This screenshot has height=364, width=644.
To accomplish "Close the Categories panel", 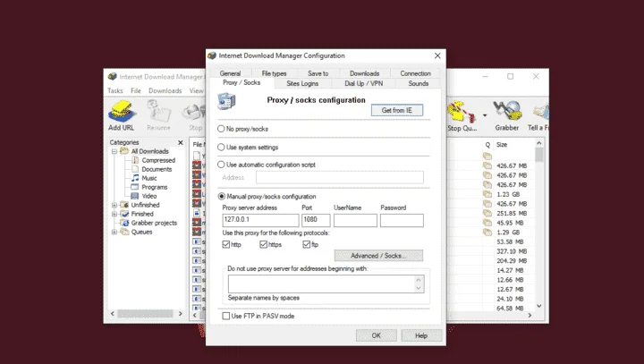I will pyautogui.click(x=181, y=142).
